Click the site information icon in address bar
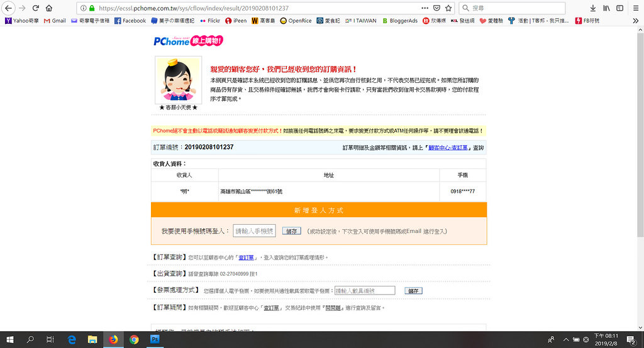644x348 pixels. (84, 8)
